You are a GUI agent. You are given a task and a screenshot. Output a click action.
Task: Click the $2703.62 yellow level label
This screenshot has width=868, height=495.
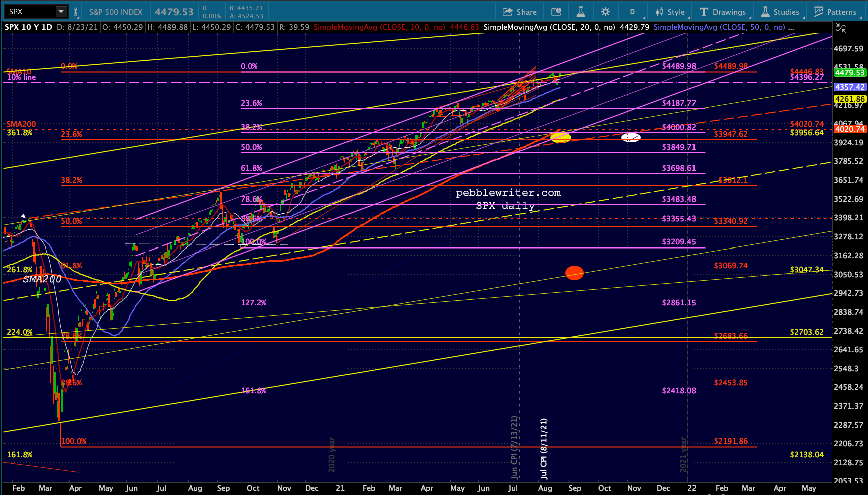(807, 332)
